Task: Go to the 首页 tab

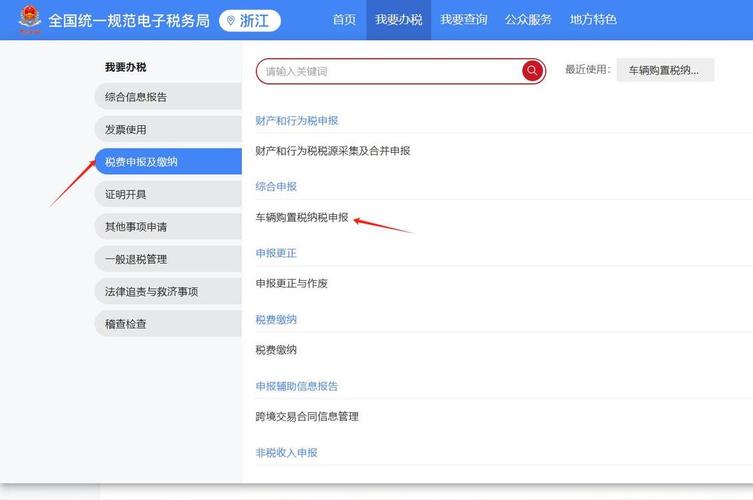Action: (344, 19)
